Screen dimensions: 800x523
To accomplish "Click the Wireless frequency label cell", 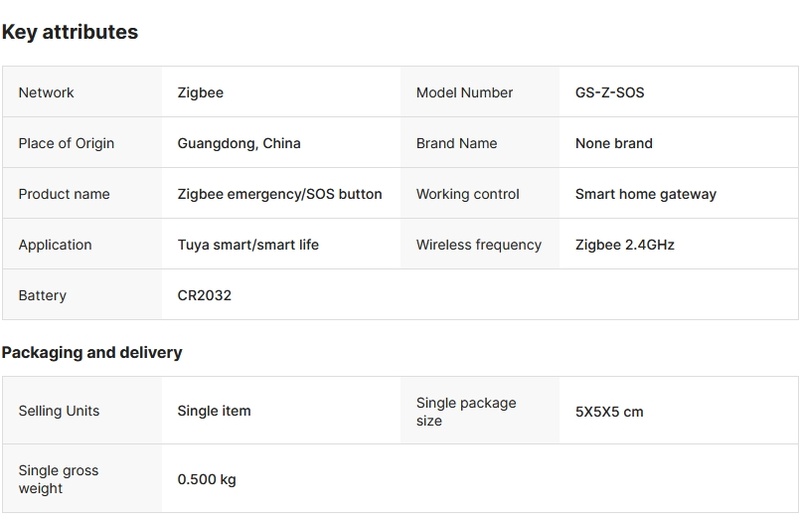I will pyautogui.click(x=478, y=245).
